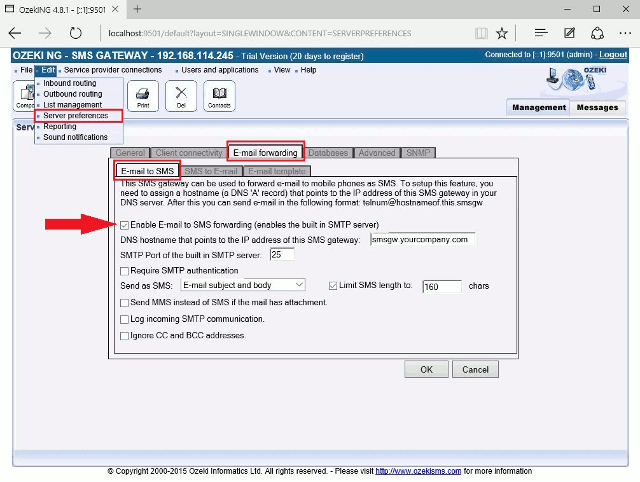This screenshot has width=640, height=482.
Task: Toggle Enable E-mail to SMS forwarding checkbox
Action: click(x=124, y=225)
